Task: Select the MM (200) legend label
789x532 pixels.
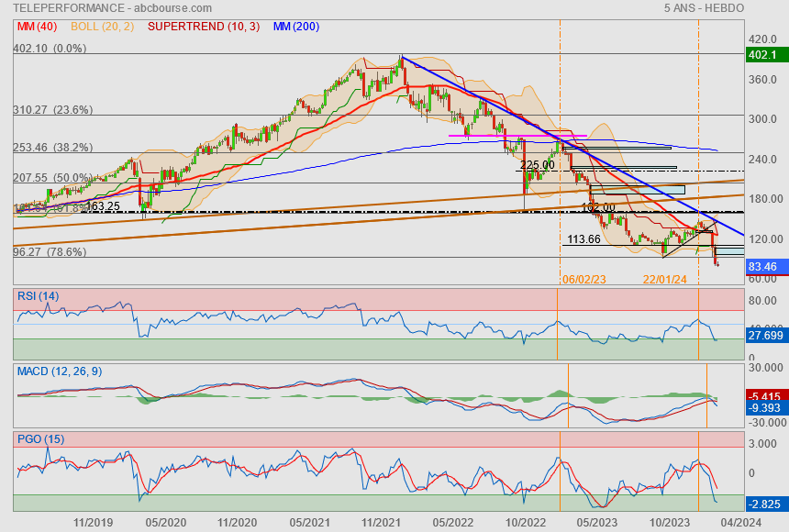Action: [296, 27]
